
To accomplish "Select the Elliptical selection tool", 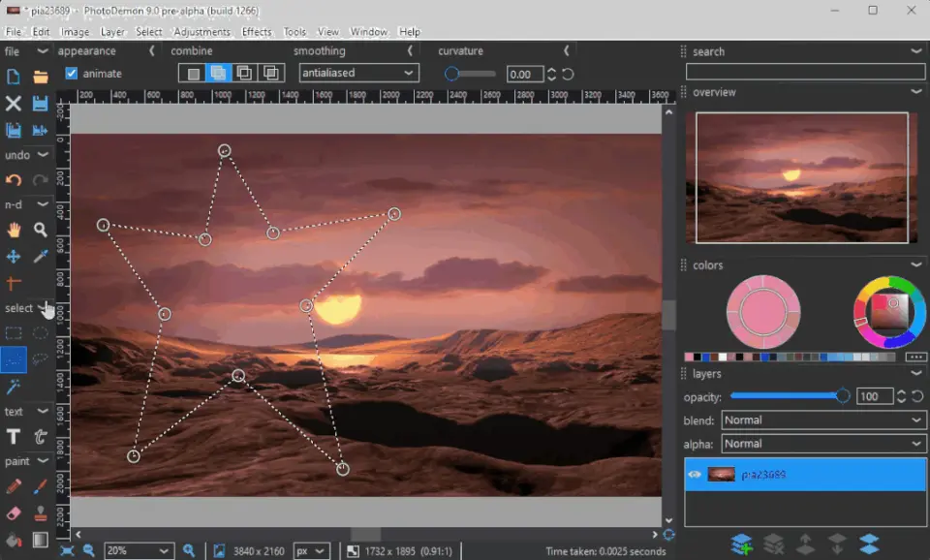I will pyautogui.click(x=41, y=332).
